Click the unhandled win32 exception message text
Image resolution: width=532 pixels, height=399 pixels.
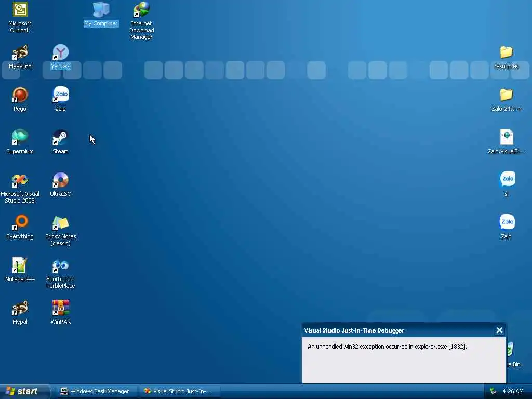(387, 347)
